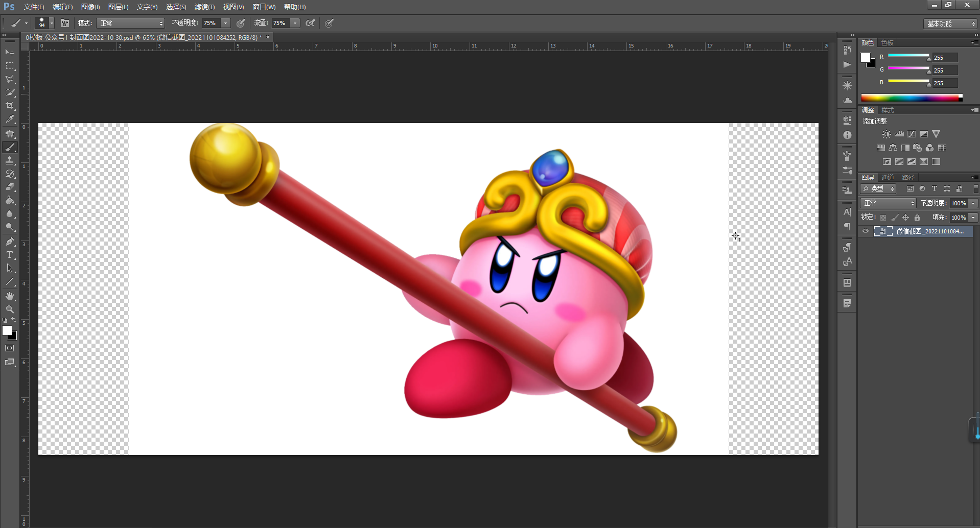Viewport: 980px width, 528px height.
Task: Select the History Brush tool
Action: 10,174
